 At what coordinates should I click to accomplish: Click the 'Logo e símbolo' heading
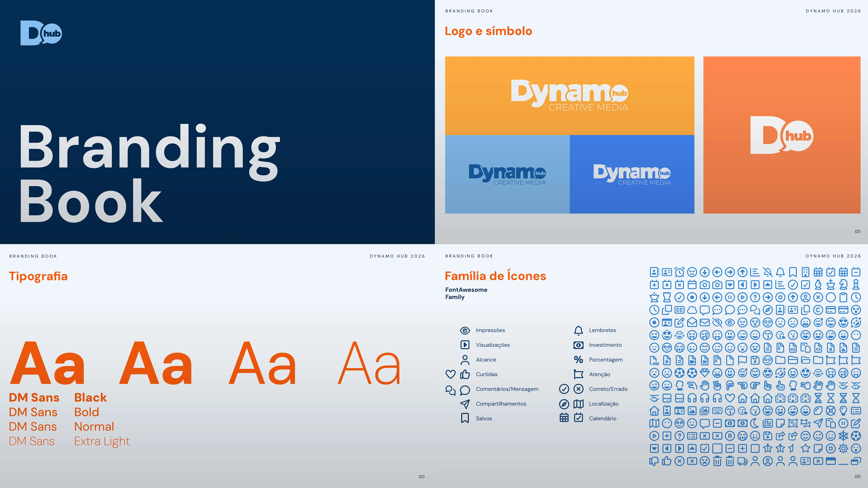[x=488, y=31]
